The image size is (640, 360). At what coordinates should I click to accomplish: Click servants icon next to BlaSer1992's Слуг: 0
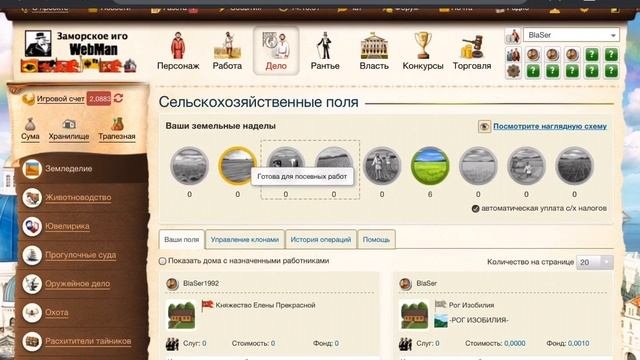(x=172, y=344)
